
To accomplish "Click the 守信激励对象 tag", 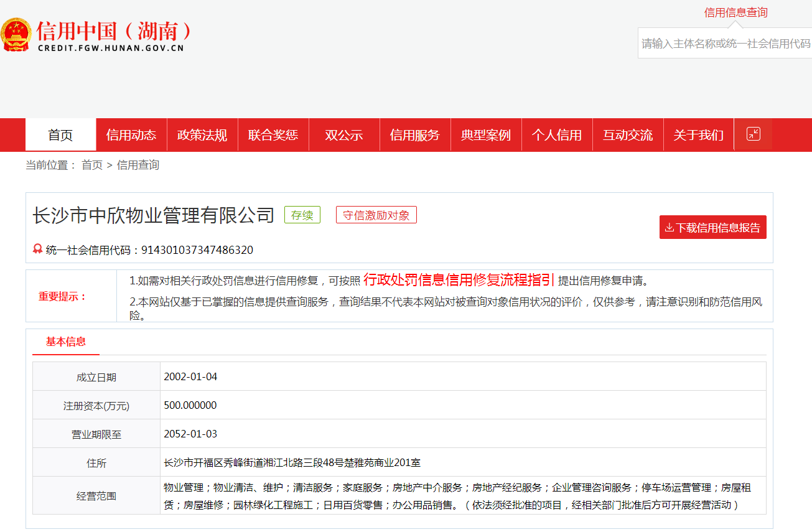I will [x=376, y=215].
